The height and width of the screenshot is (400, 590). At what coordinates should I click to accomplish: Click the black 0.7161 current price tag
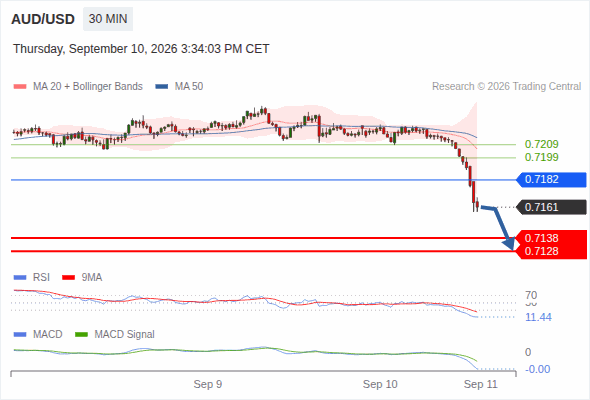coord(551,207)
